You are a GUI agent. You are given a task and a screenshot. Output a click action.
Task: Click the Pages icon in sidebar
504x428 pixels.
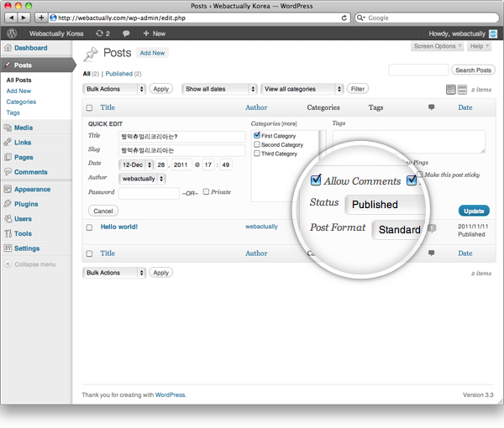click(8, 157)
